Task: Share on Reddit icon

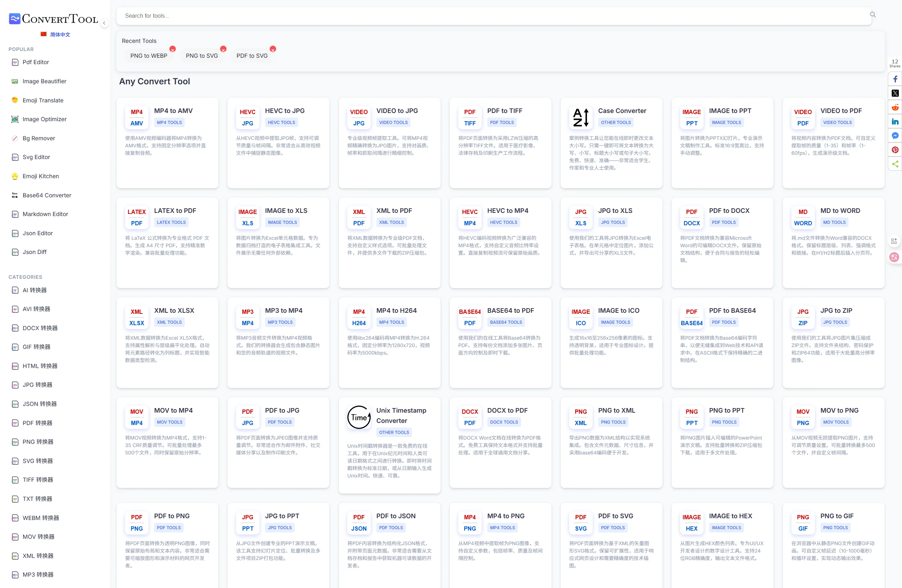Action: tap(895, 108)
